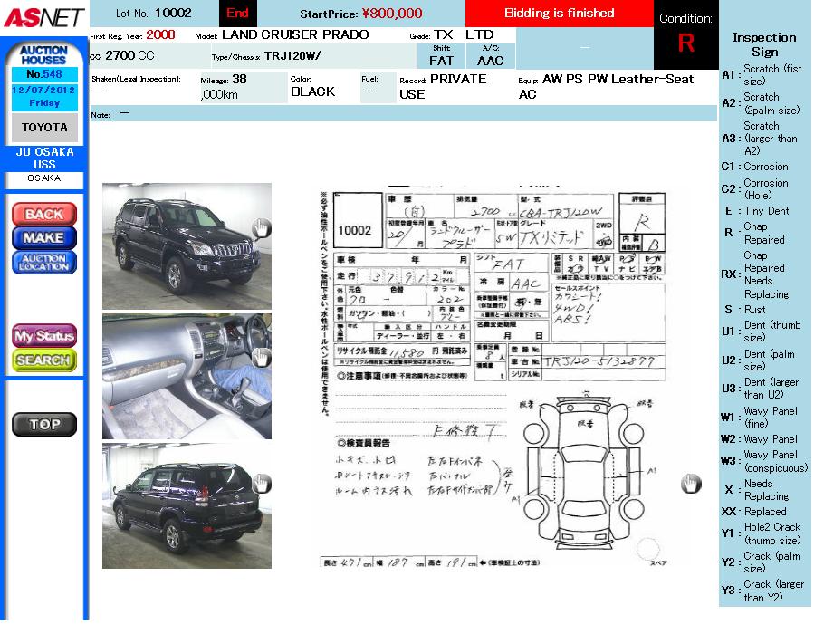Image resolution: width=824 pixels, height=644 pixels.
Task: Click the hand icon beside the auction sheet
Action: pyautogui.click(x=691, y=484)
